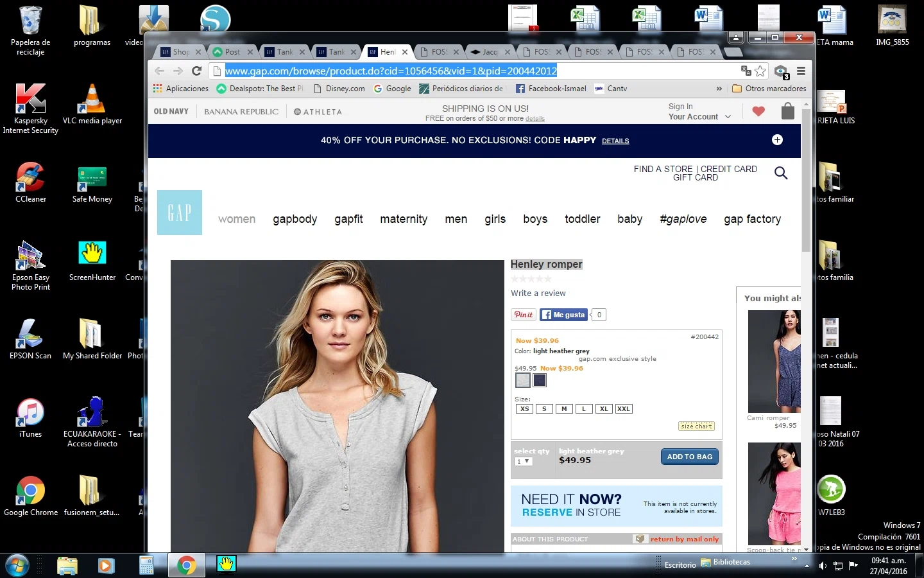924x578 pixels.
Task: Select size XL option
Action: 604,409
